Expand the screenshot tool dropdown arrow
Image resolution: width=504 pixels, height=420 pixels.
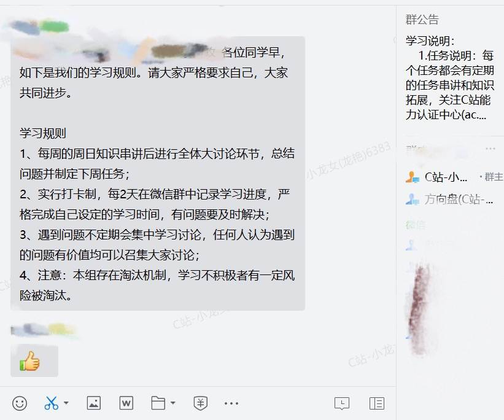(x=66, y=403)
